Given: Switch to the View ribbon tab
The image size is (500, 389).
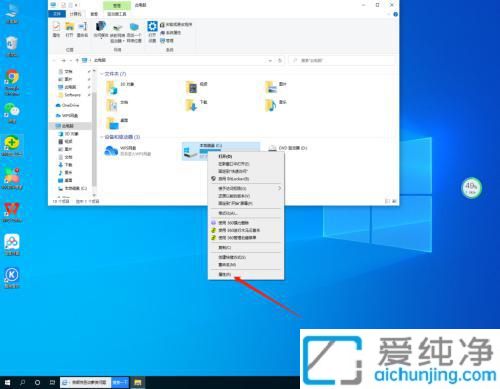Looking at the screenshot, I should coord(94,14).
